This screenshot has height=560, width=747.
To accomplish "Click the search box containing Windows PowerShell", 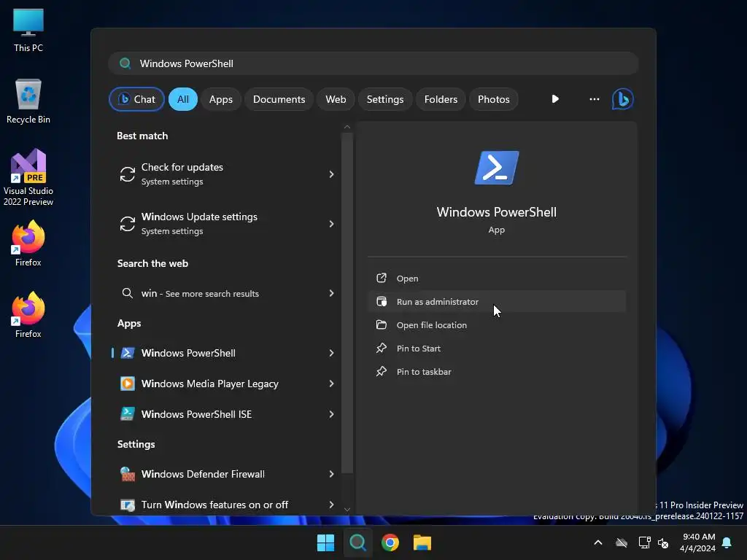I will pos(373,63).
